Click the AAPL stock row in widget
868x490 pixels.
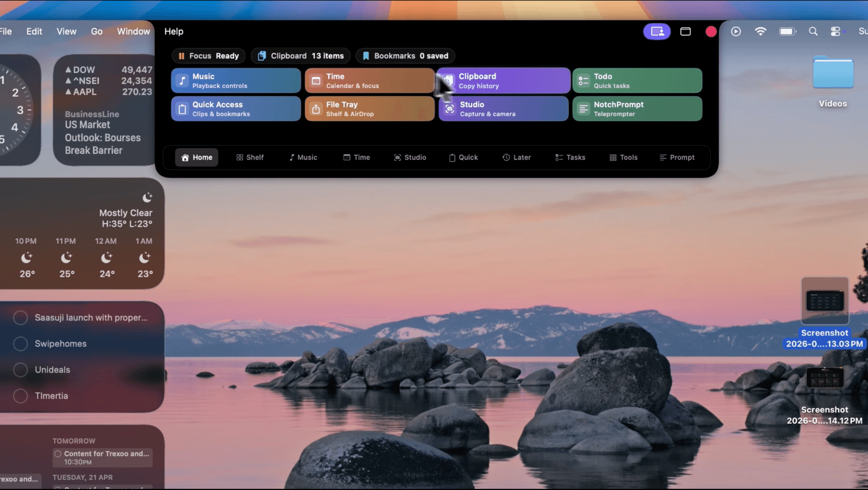point(108,92)
